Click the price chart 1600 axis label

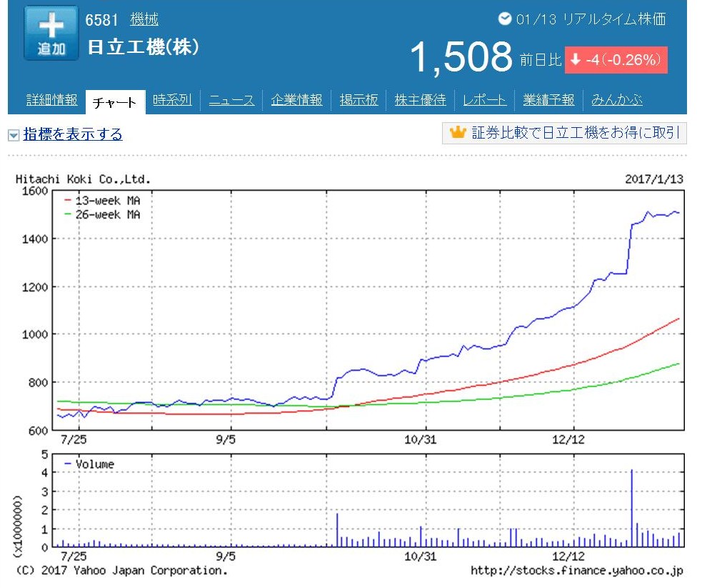pos(35,191)
